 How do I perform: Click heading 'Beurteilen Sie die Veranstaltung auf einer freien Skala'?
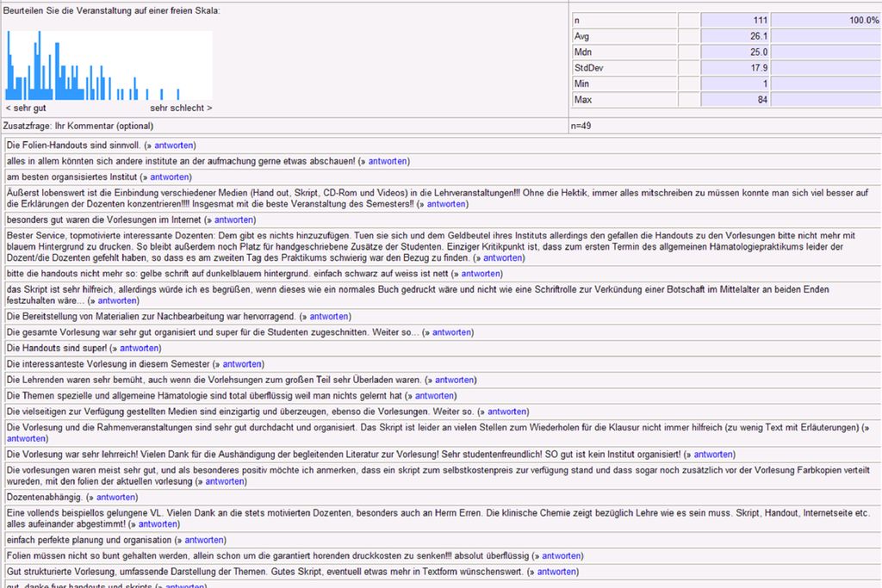[x=111, y=10]
